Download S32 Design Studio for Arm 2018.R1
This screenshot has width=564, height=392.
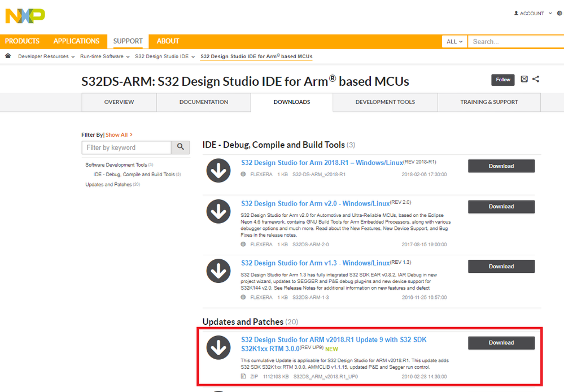point(501,166)
